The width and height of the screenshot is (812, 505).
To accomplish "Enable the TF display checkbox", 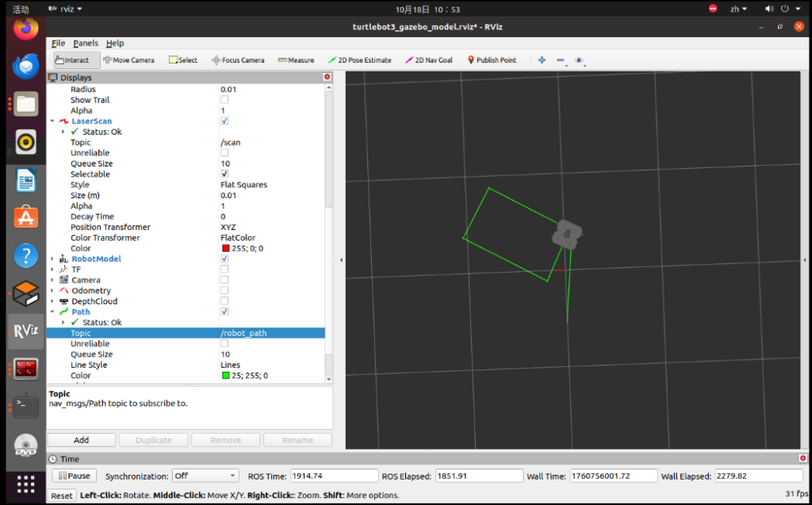I will [224, 270].
